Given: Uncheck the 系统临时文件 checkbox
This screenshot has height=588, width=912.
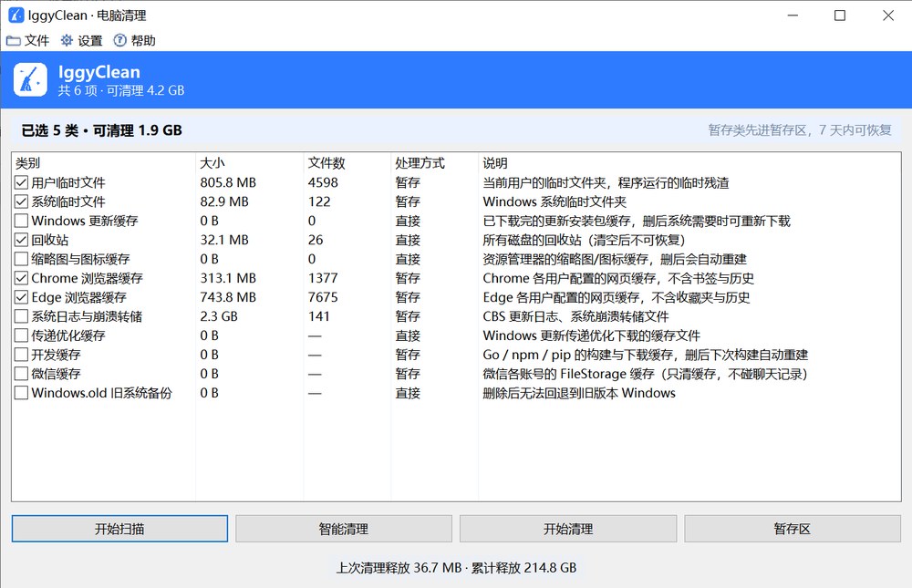Looking at the screenshot, I should [21, 201].
